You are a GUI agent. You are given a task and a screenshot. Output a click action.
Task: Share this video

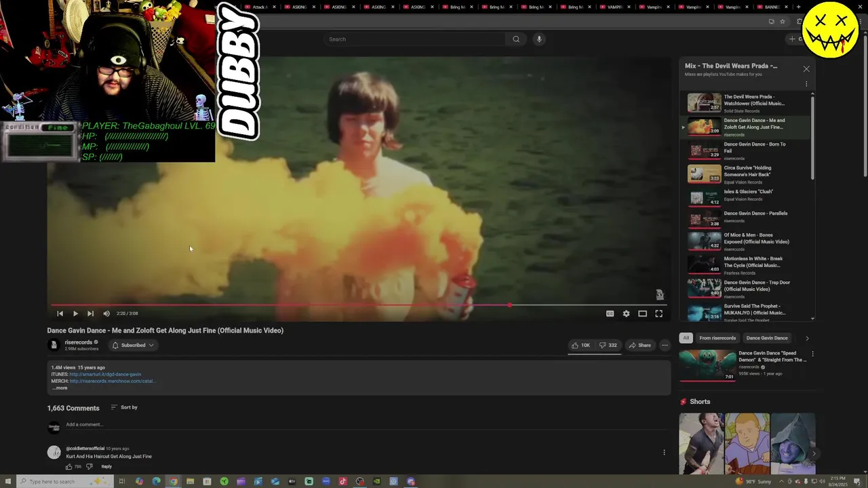(639, 345)
